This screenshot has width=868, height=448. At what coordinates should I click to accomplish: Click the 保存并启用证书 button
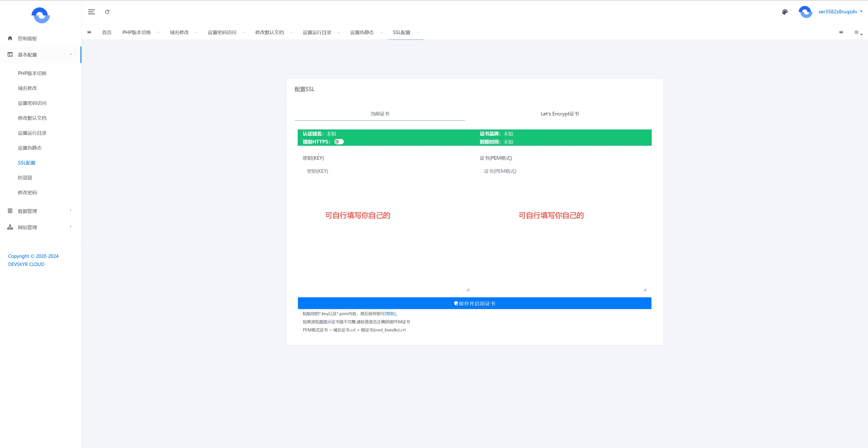click(x=474, y=303)
